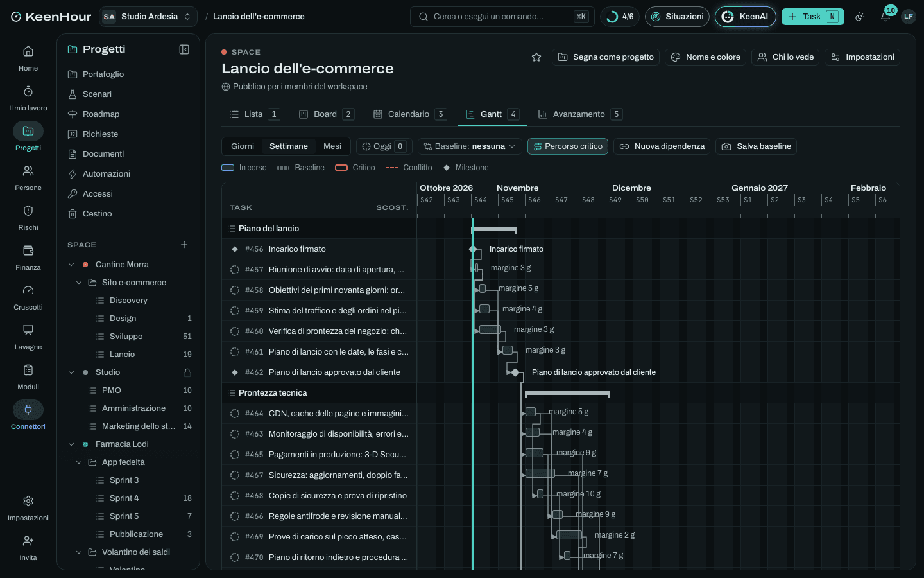Open the Connettori plug icon
Image resolution: width=924 pixels, height=578 pixels.
(x=28, y=410)
